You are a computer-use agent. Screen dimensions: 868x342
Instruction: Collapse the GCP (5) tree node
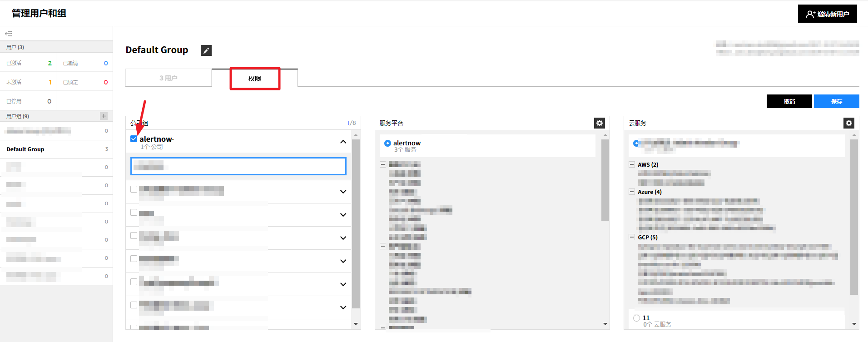click(632, 237)
